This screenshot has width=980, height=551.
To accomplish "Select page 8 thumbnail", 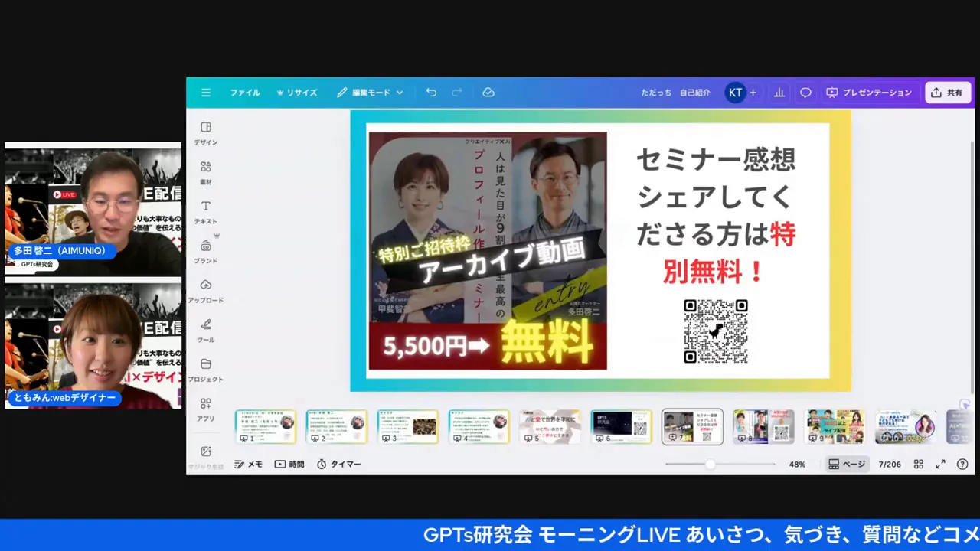I will point(763,426).
